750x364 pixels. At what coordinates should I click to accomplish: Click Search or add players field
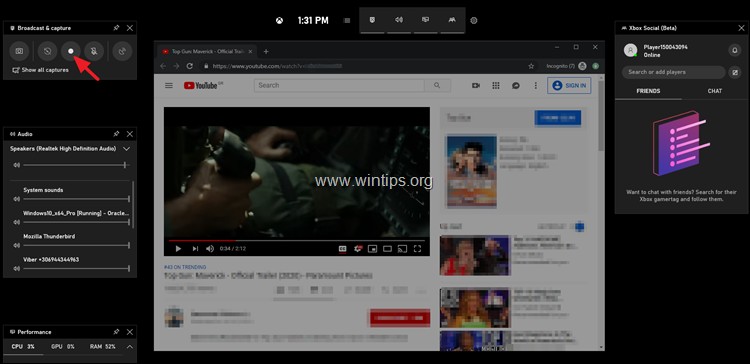[x=673, y=72]
